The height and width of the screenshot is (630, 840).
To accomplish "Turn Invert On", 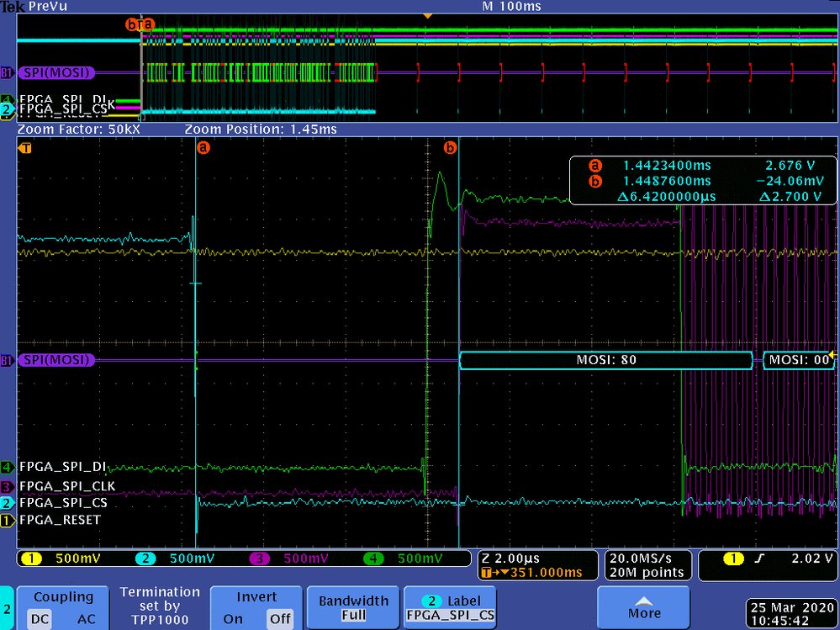I will 233,619.
